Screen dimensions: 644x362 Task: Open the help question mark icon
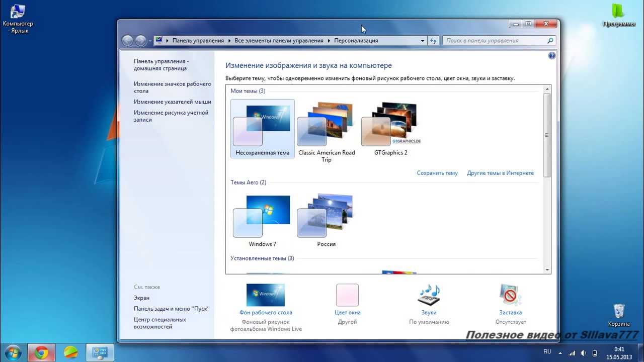pyautogui.click(x=552, y=56)
